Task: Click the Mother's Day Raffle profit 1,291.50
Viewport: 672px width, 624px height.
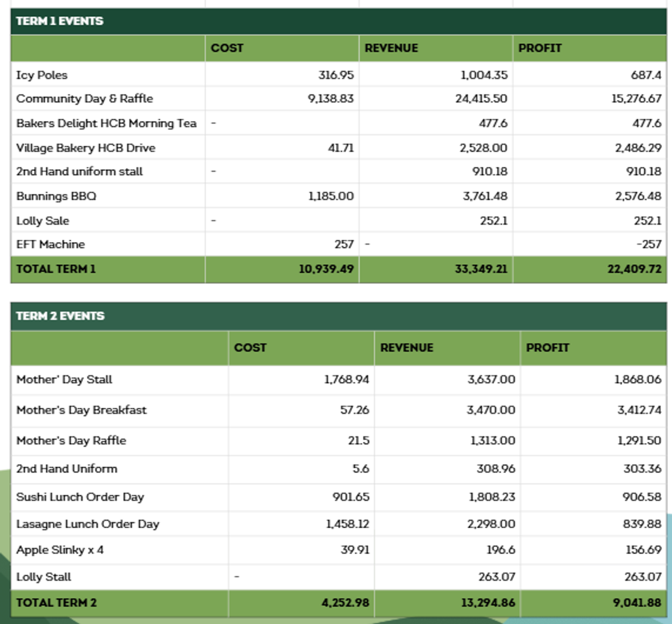Action: (639, 441)
